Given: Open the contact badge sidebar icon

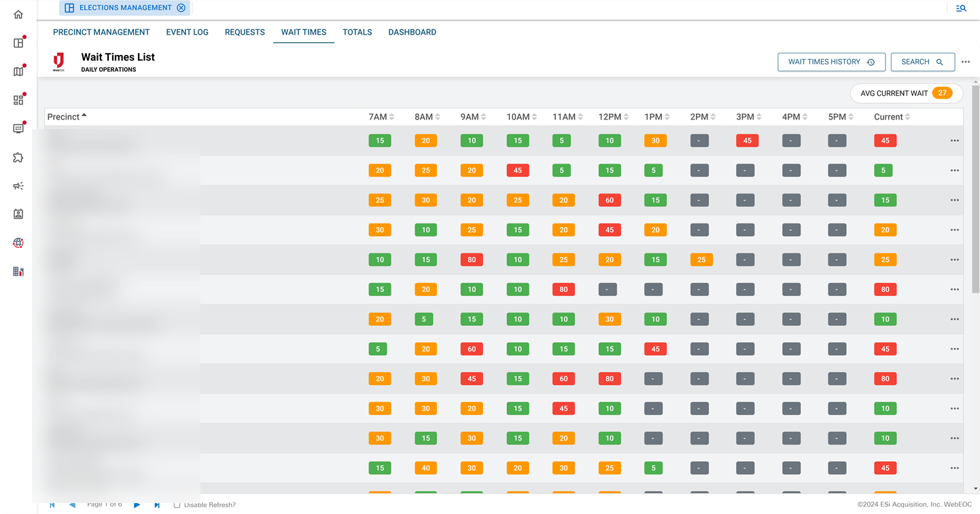Looking at the screenshot, I should 18,214.
